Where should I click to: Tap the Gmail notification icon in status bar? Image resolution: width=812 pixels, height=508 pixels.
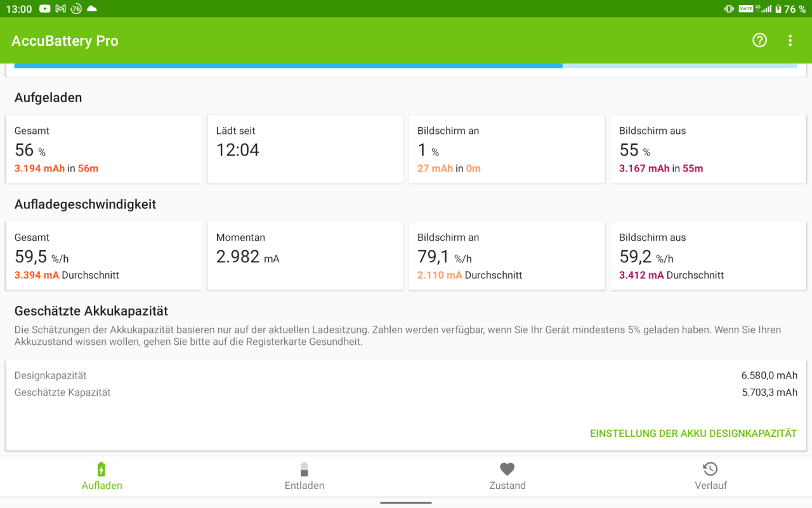pyautogui.click(x=60, y=9)
